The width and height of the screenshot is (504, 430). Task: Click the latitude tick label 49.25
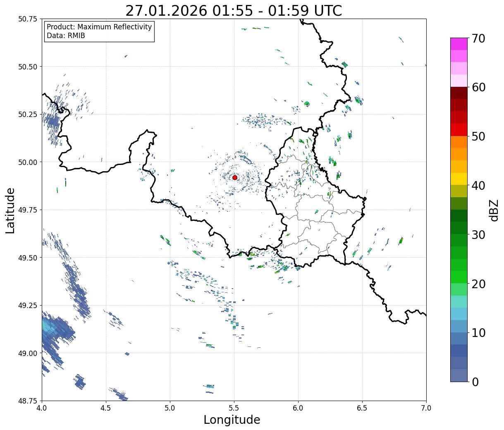pyautogui.click(x=28, y=306)
